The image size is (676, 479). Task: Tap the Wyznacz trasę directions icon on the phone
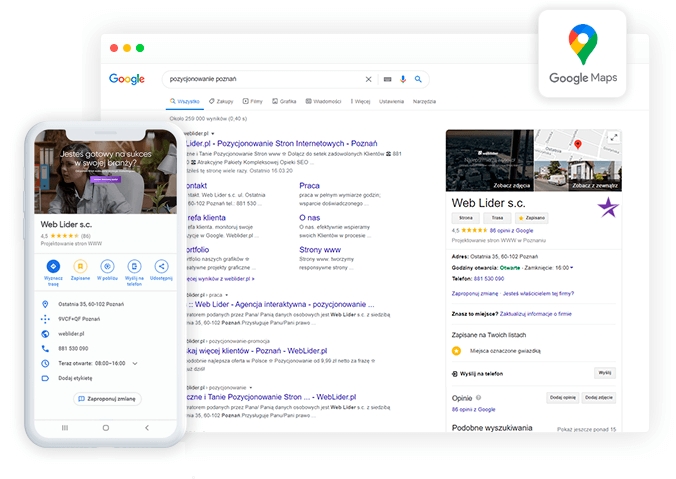pos(53,266)
